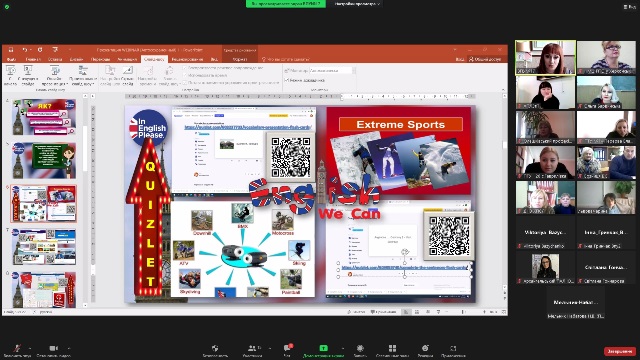Open the Participants panel icon

coord(252,348)
